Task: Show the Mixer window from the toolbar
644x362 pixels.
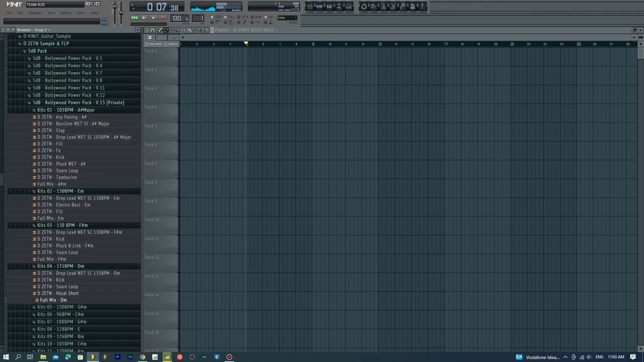Action: 349,7
